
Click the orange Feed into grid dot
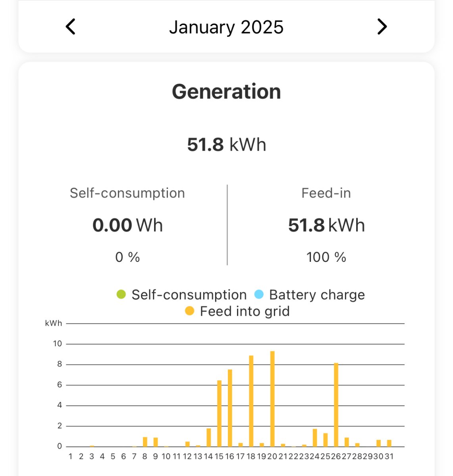click(x=190, y=311)
